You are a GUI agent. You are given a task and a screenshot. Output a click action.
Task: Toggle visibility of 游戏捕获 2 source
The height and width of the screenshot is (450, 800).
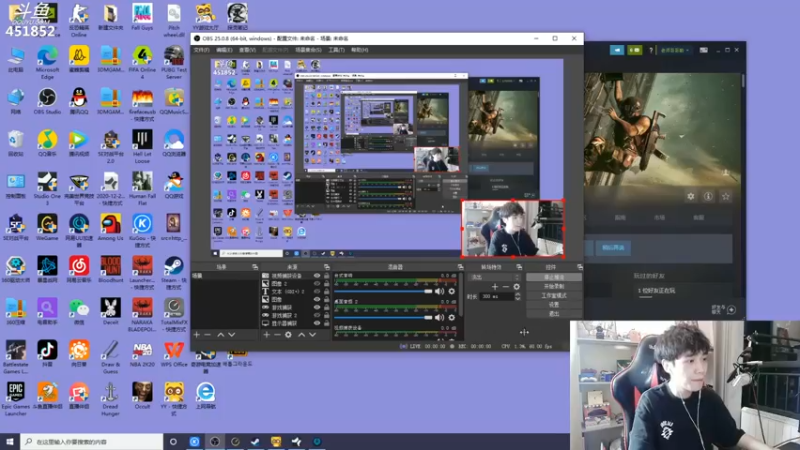(x=317, y=315)
